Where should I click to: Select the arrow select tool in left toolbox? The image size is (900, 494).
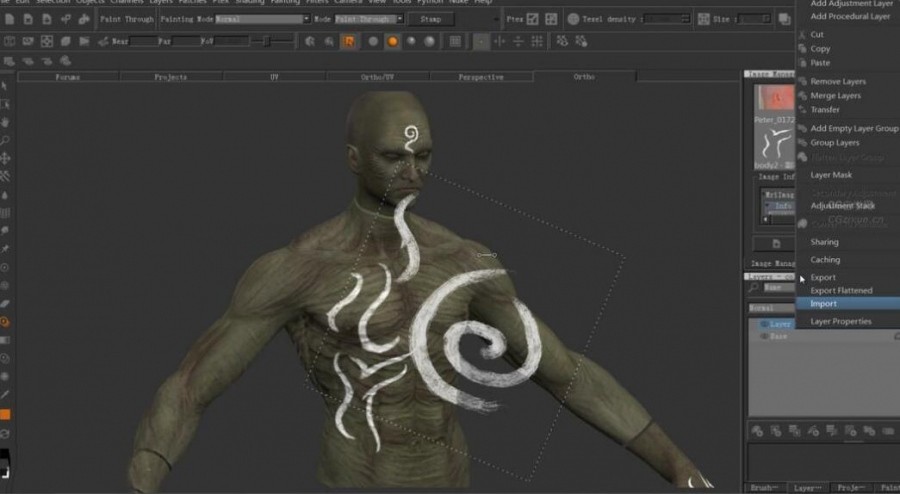5,86
